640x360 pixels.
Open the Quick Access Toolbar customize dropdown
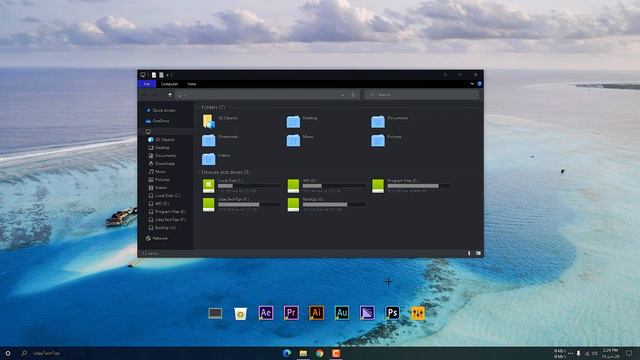(167, 75)
